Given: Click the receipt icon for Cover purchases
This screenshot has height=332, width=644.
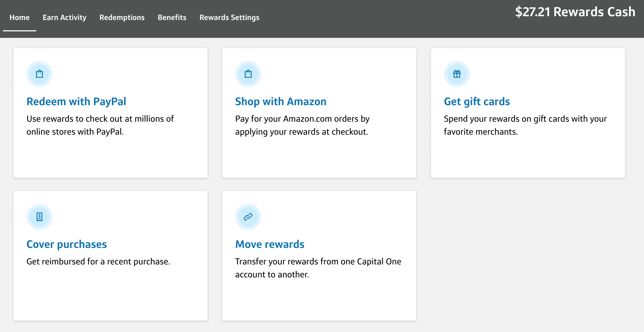Looking at the screenshot, I should click(39, 217).
